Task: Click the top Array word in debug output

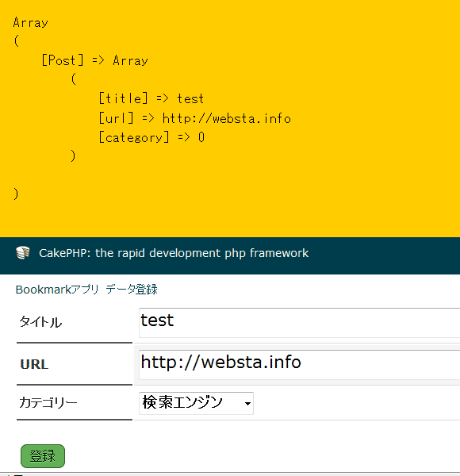Action: (31, 22)
